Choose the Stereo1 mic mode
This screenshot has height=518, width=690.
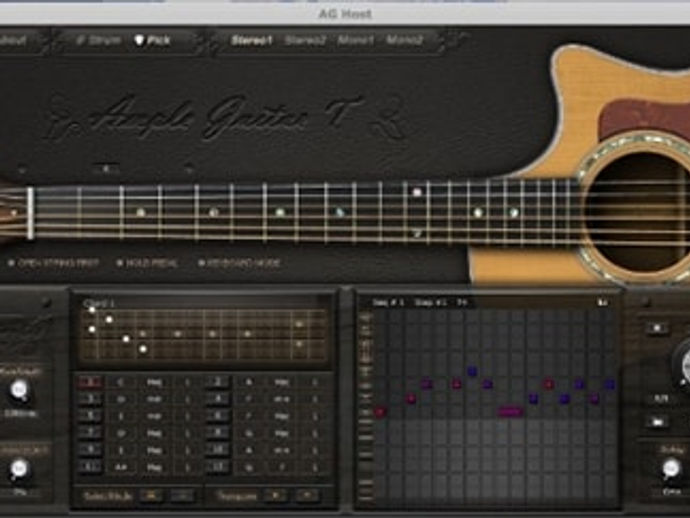(252, 40)
